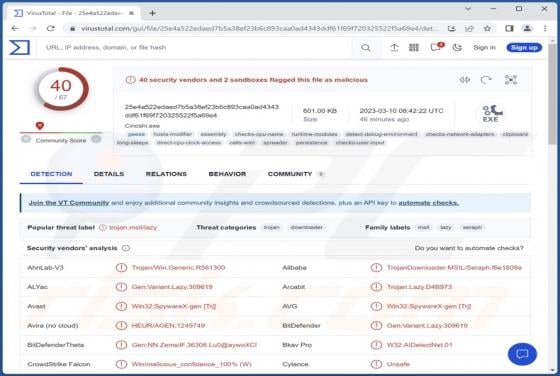The width and height of the screenshot is (560, 376).
Task: Click the community score heart marker
Action: (x=40, y=125)
